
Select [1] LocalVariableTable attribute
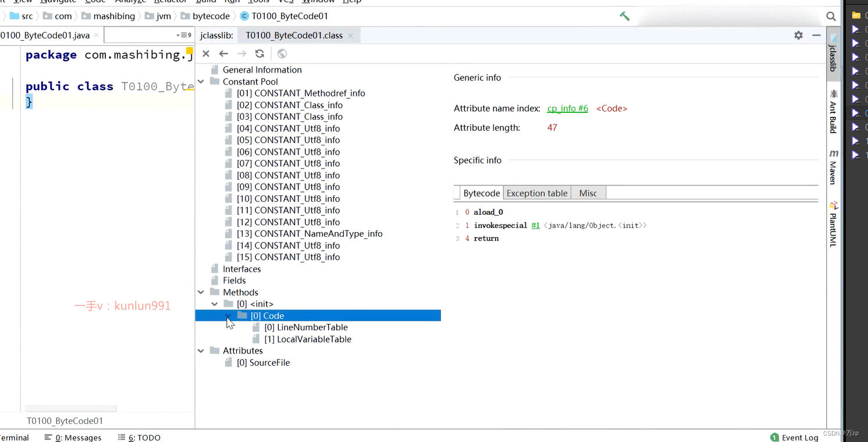tap(308, 339)
